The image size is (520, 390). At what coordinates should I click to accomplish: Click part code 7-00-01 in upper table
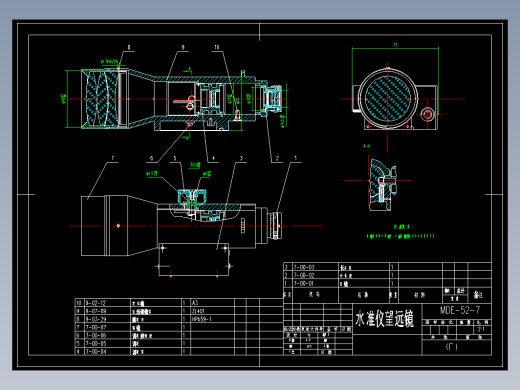(x=304, y=283)
